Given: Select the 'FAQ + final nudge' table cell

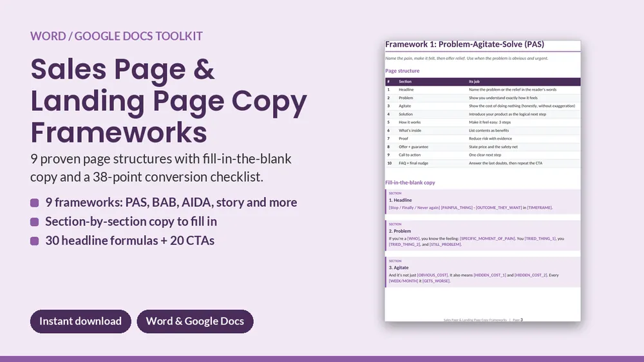Looking at the screenshot, I should point(413,163).
